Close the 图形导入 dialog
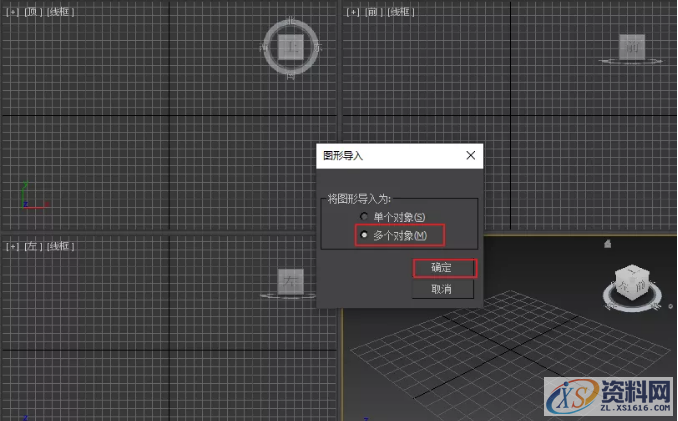Image resolution: width=678 pixels, height=421 pixels. [470, 155]
